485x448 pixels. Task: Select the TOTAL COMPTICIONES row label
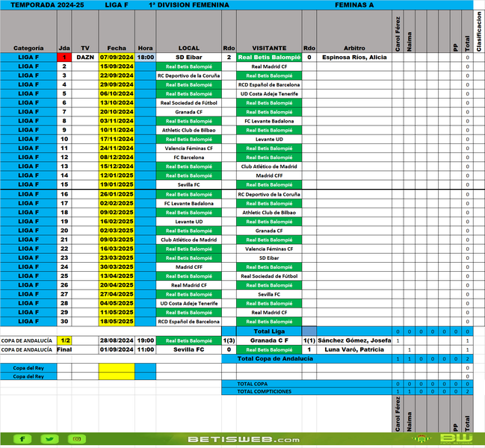[264, 391]
